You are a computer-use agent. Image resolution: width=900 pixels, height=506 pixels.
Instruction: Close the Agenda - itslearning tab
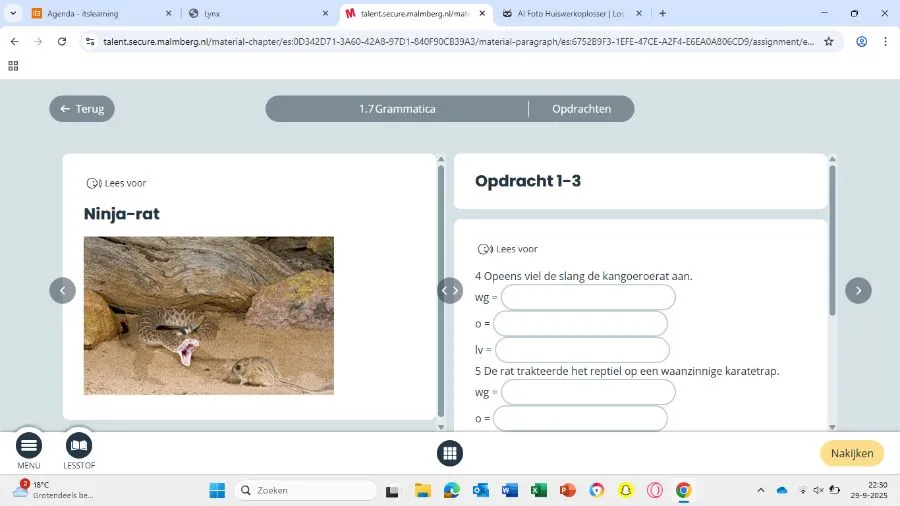(x=168, y=13)
